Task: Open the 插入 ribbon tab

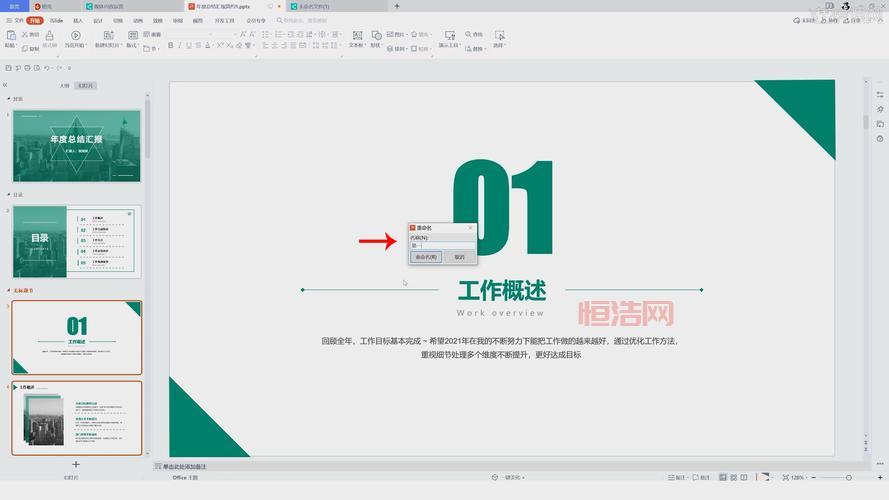Action: point(78,20)
